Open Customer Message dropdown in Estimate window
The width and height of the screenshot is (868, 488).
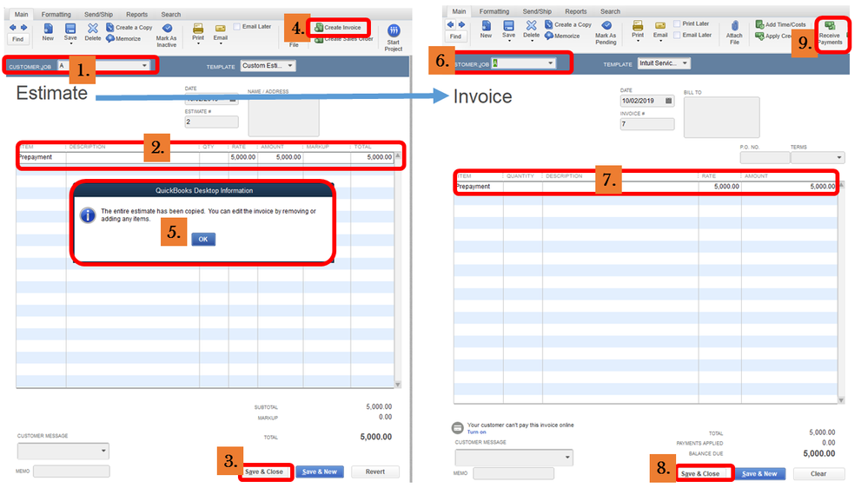[x=103, y=451]
